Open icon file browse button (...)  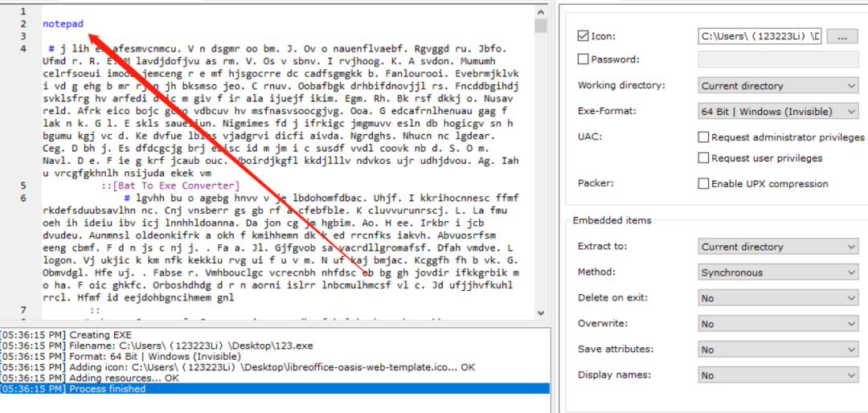(x=842, y=36)
